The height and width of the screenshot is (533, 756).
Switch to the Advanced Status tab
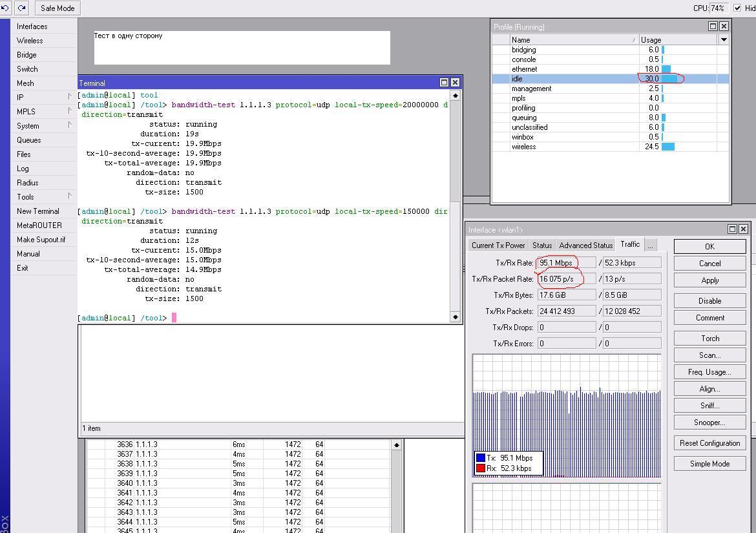585,245
